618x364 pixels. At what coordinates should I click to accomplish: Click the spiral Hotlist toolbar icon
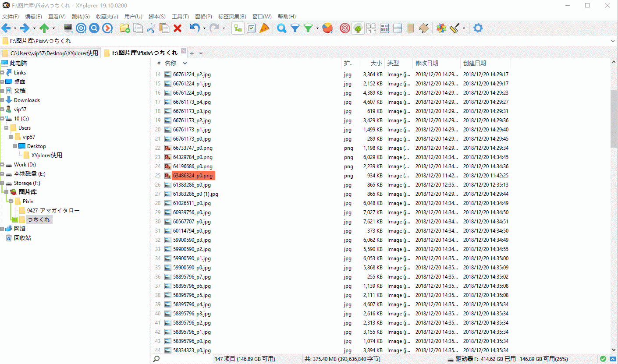pyautogui.click(x=344, y=28)
